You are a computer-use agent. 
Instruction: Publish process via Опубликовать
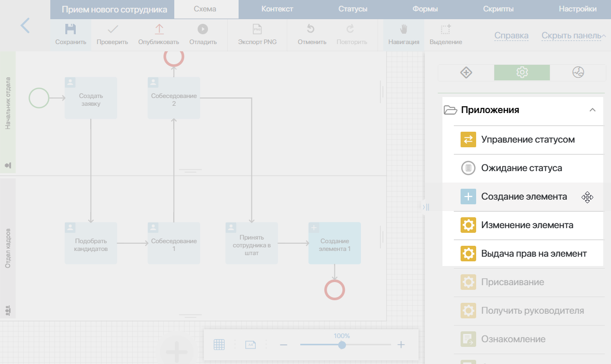click(159, 34)
